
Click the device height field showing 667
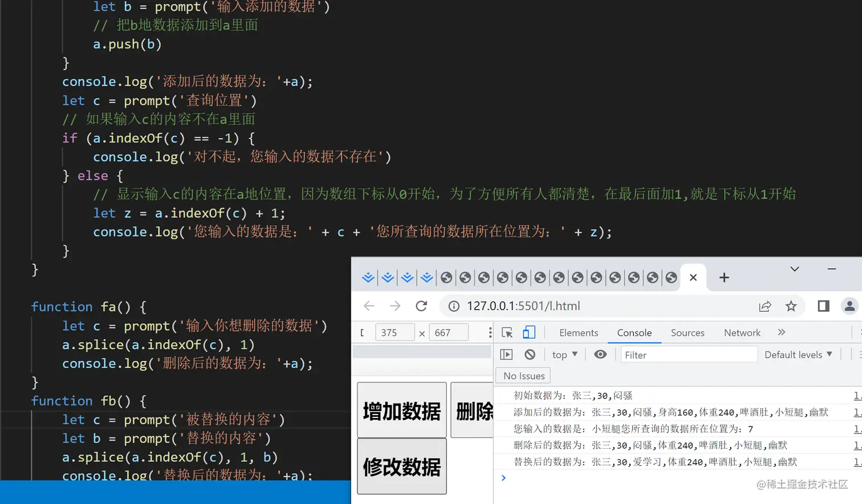point(448,332)
